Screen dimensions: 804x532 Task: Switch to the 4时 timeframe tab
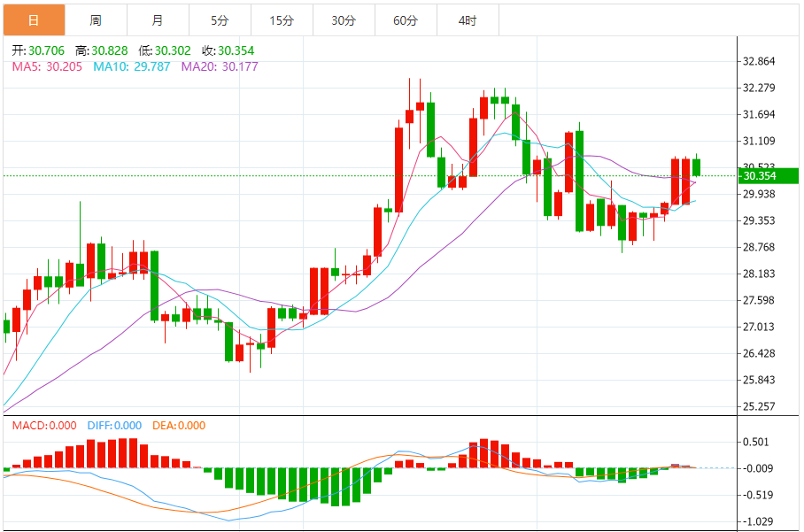[x=468, y=20]
